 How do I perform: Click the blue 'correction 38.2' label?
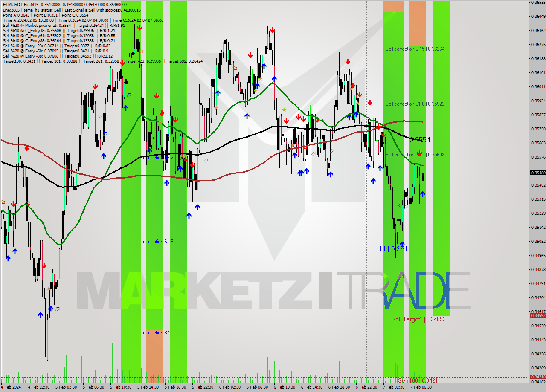tap(158, 158)
